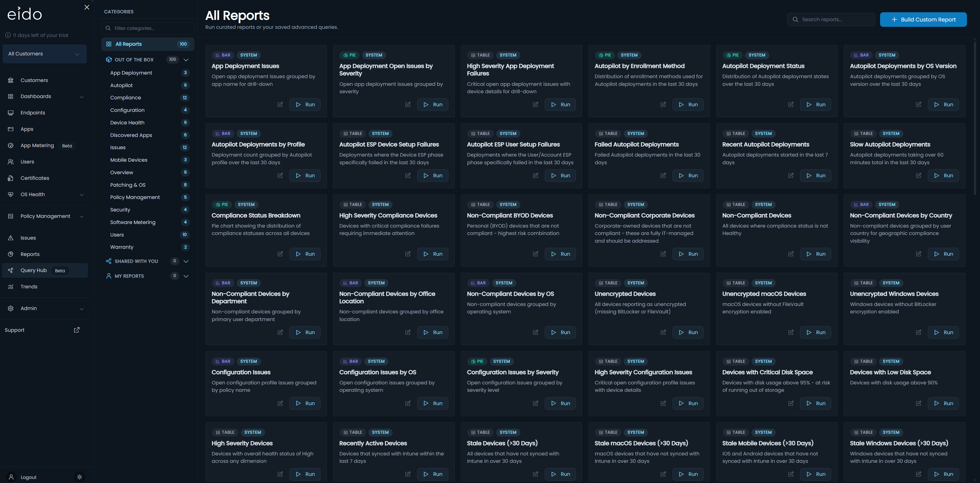980x483 pixels.
Task: Run the Configuration Issues by OS report
Action: [x=432, y=403]
